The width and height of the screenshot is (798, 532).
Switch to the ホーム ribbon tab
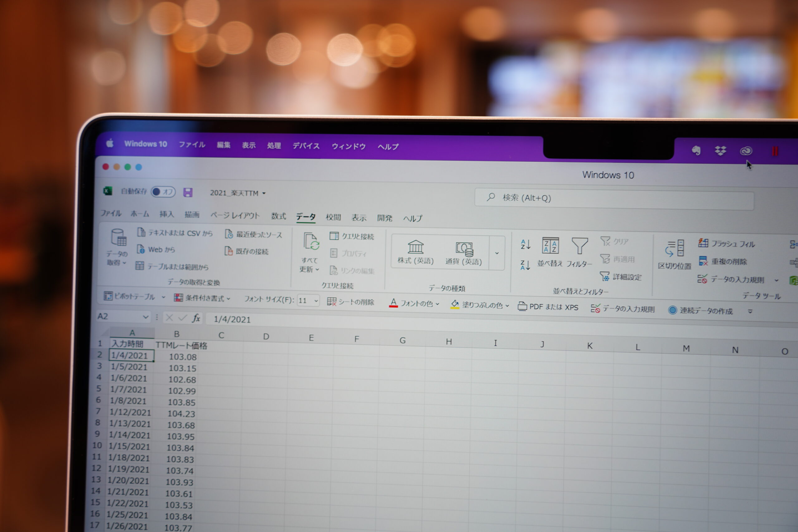coord(140,213)
